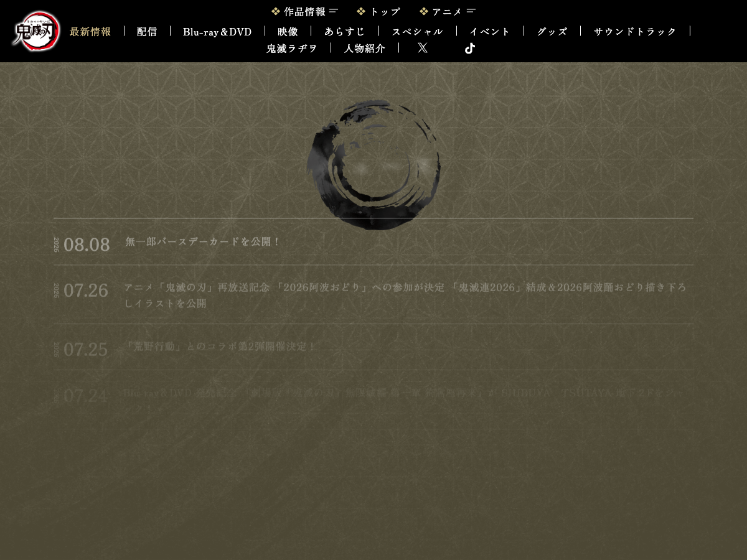Click the Kimetsu no Yaiba logo
This screenshot has width=747, height=560.
[36, 31]
